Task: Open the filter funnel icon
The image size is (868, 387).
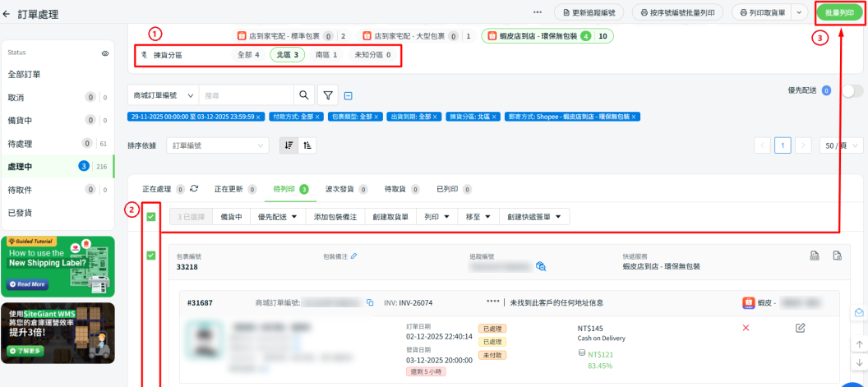Action: coord(327,95)
